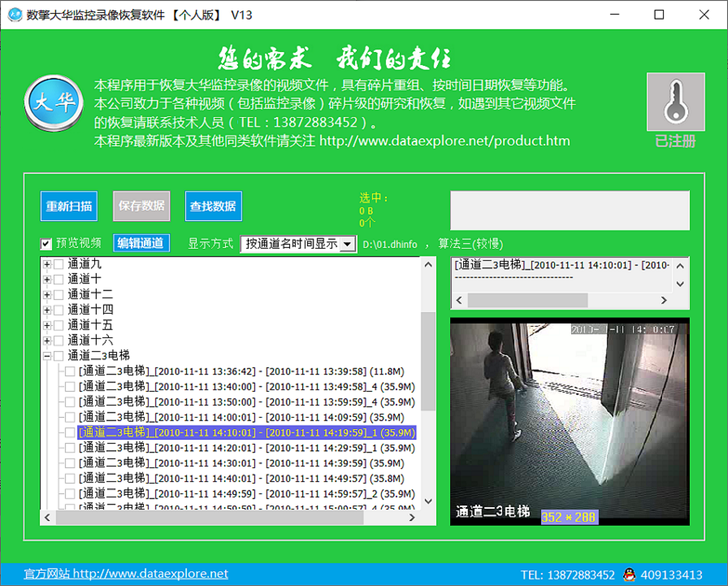This screenshot has width=728, height=586.
Task: Check the 通道二3电梯 channel checkbox
Action: (59, 356)
